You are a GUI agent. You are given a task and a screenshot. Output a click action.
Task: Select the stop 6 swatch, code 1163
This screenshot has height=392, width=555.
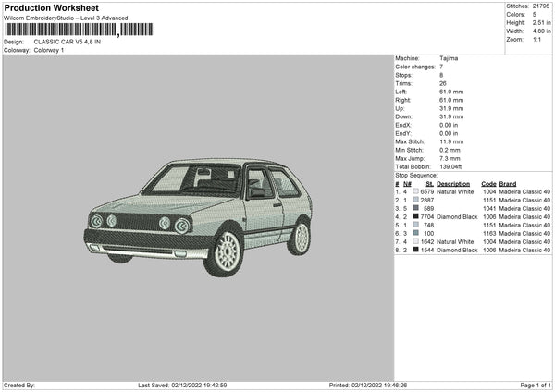click(416, 233)
